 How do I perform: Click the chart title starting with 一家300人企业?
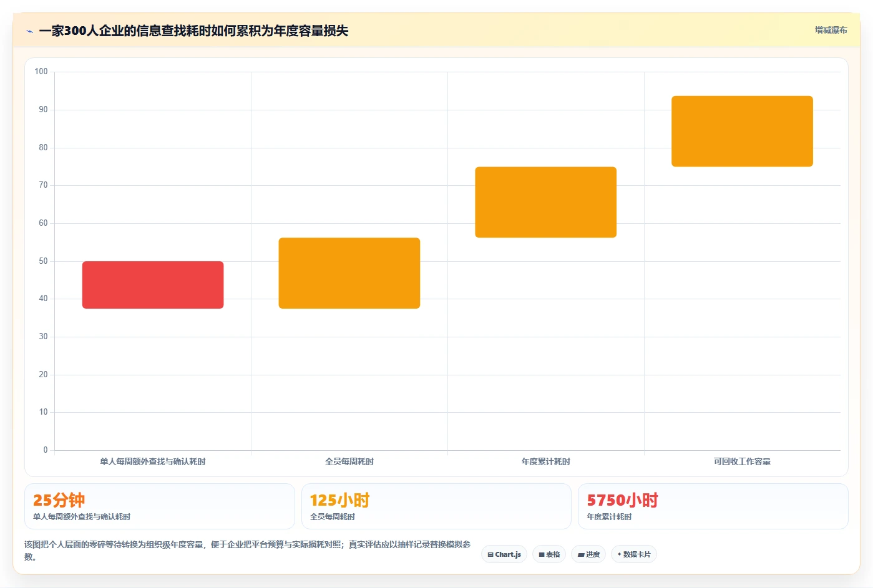pos(193,31)
